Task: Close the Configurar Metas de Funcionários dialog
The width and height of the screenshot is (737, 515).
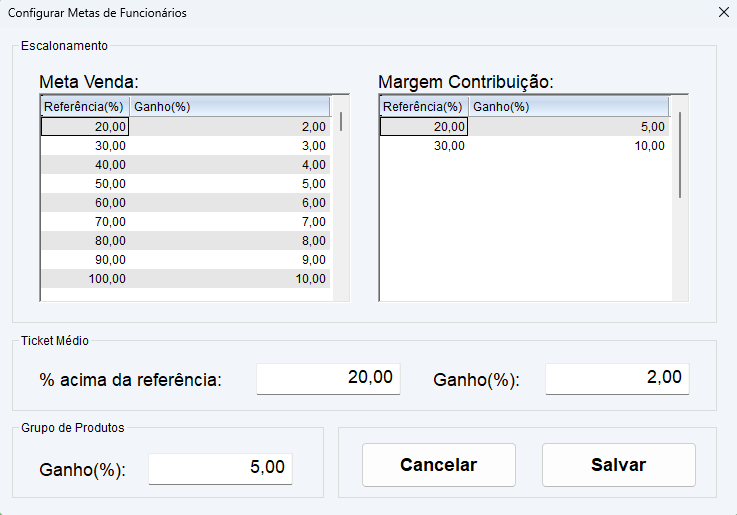Action: [x=724, y=12]
